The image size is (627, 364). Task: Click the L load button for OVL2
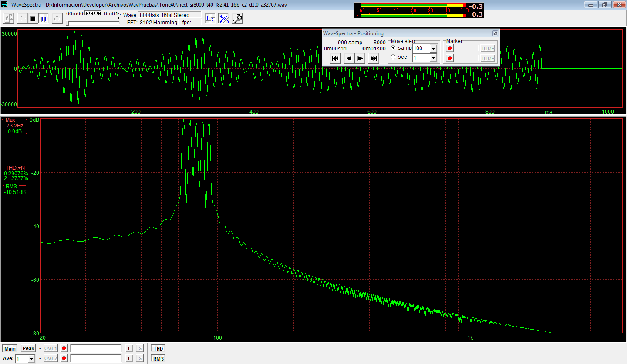click(x=129, y=358)
